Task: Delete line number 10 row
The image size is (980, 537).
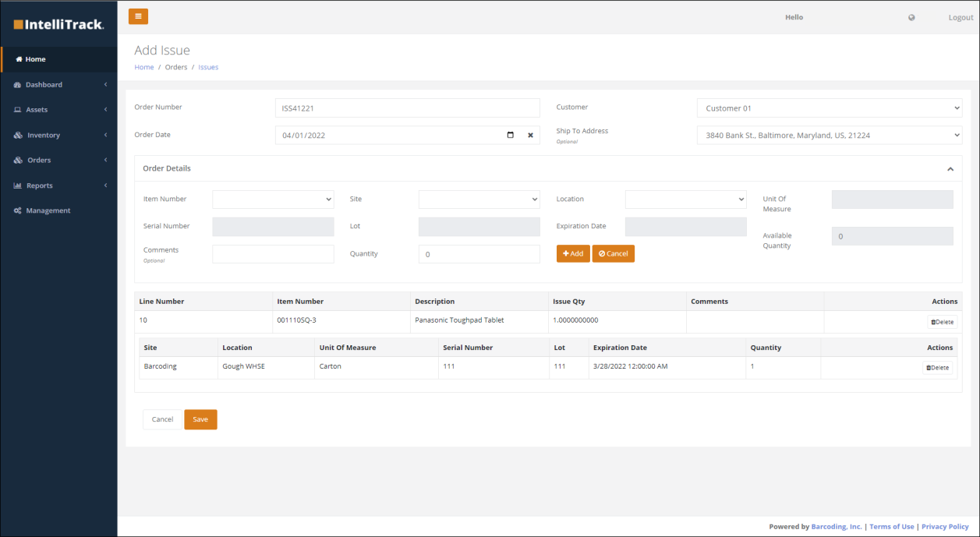Action: (942, 322)
